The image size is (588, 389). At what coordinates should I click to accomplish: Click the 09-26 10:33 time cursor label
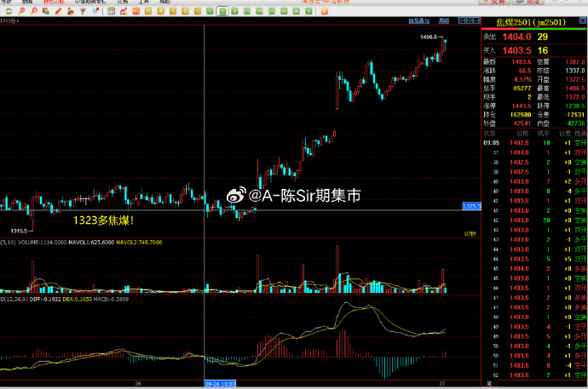pyautogui.click(x=221, y=384)
